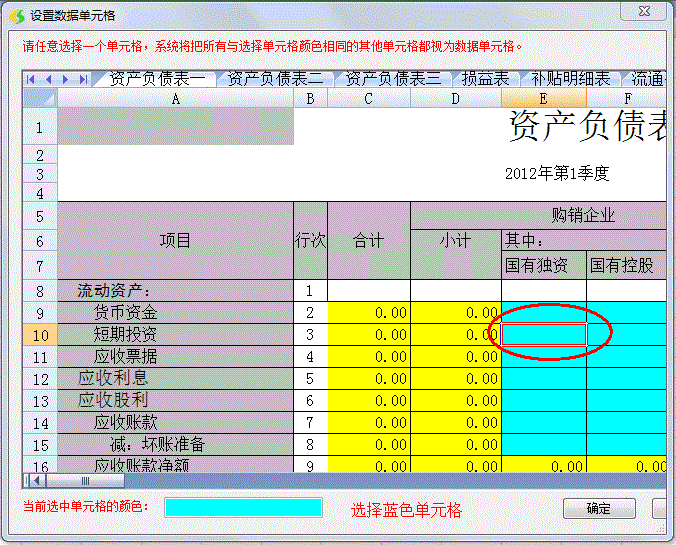Jump to last sheet tab arrow

[83, 79]
